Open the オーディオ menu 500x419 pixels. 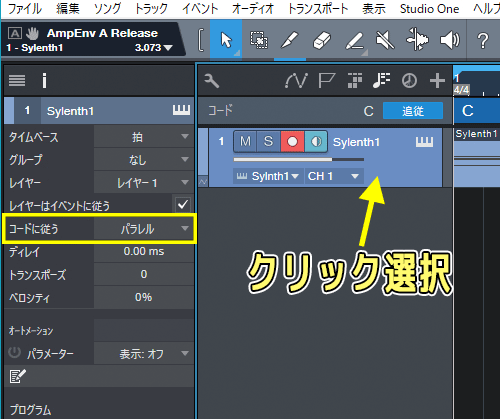click(x=253, y=9)
